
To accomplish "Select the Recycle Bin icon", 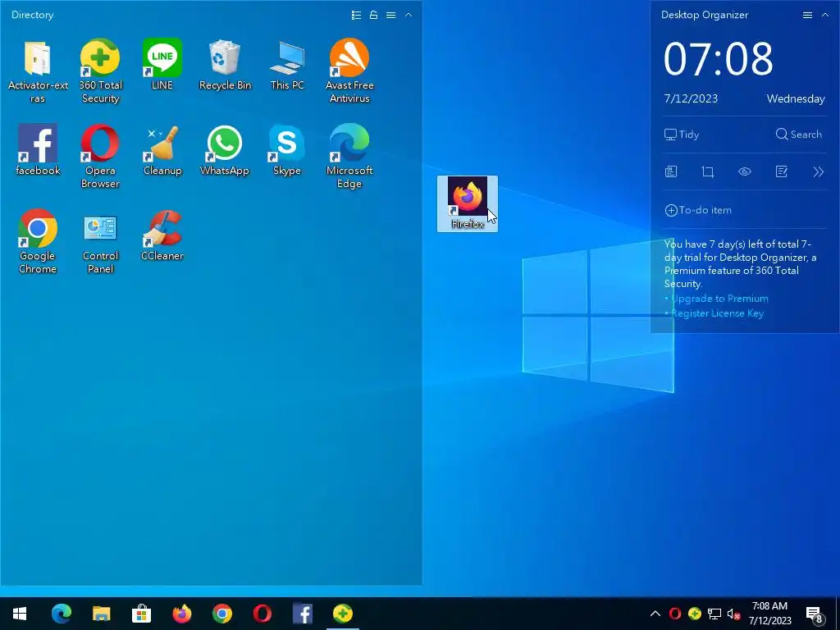I will (x=225, y=64).
